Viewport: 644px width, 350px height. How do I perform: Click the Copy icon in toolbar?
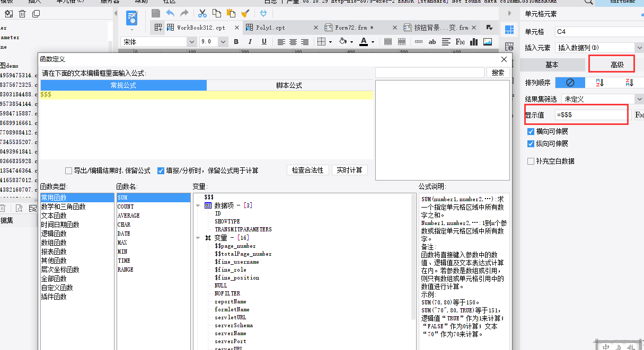(x=216, y=13)
